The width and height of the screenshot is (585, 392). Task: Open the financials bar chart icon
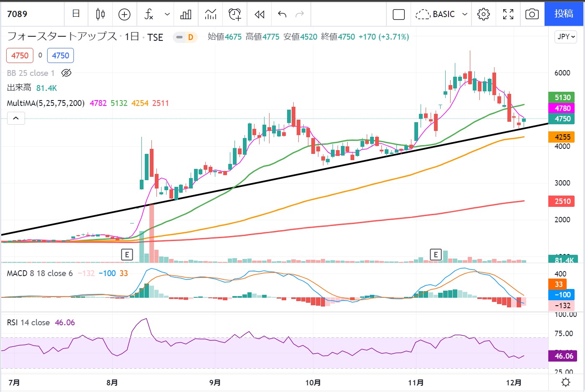(186, 14)
